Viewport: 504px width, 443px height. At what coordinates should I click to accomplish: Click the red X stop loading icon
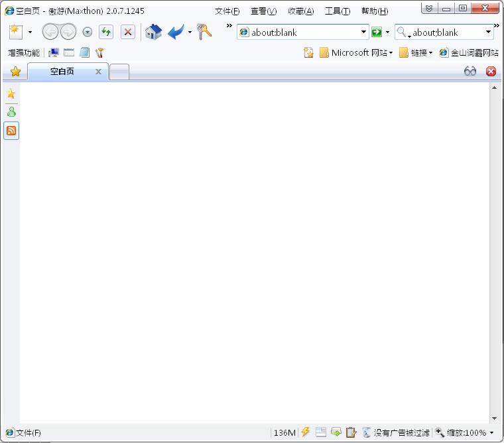[x=128, y=32]
